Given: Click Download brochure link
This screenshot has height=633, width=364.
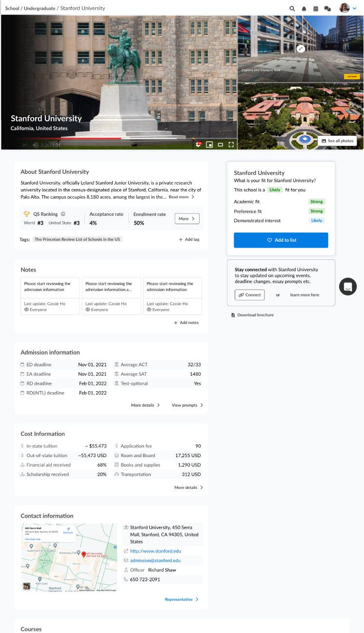Looking at the screenshot, I should 252,315.
